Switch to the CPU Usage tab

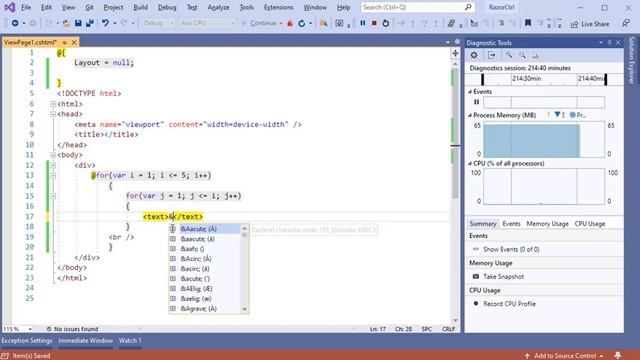[590, 224]
